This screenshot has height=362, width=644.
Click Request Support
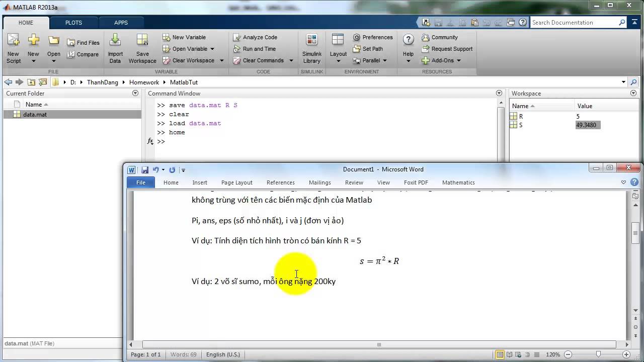(x=447, y=49)
